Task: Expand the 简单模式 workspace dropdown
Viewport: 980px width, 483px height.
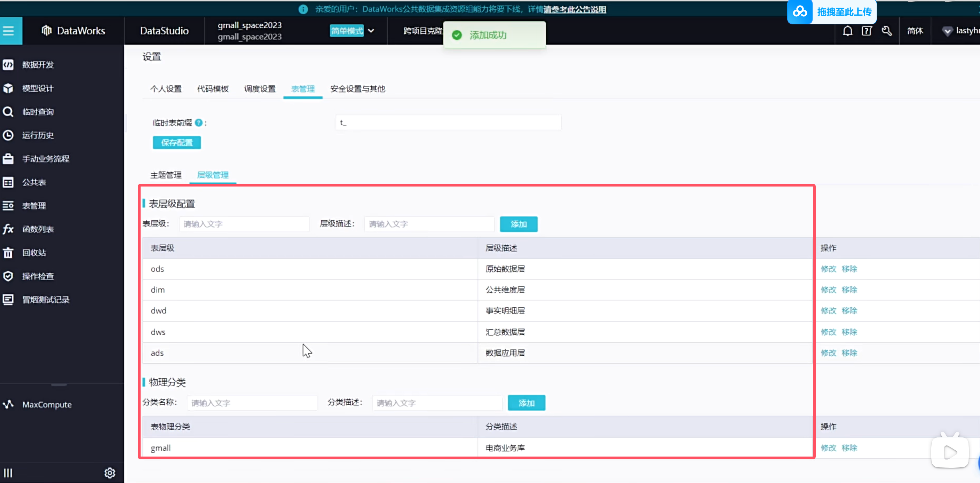Action: [x=371, y=31]
